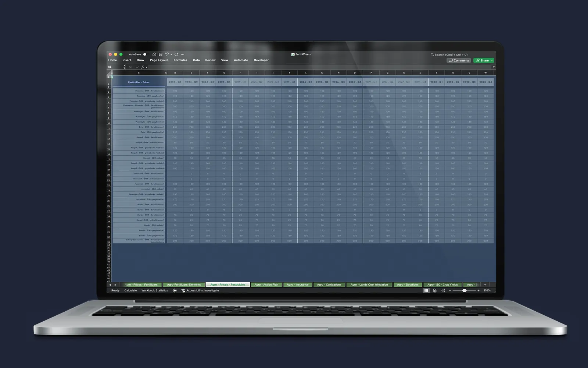Switch to Agro - Prices - Fertilizers sheet
This screenshot has width=588, height=368.
[141, 284]
